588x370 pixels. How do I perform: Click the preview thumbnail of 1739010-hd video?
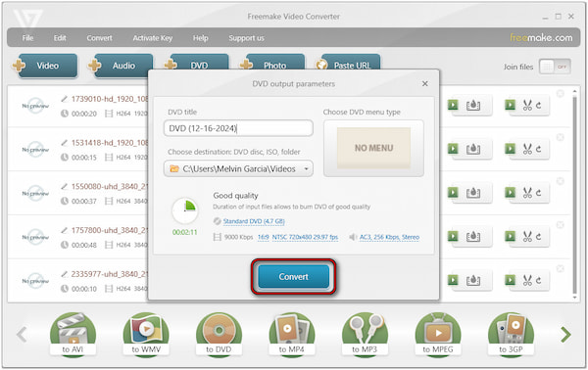point(35,106)
